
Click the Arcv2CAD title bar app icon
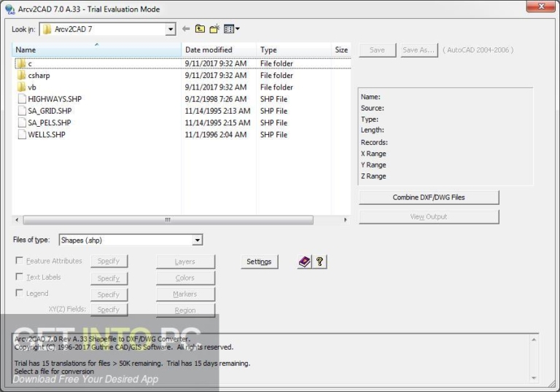point(9,9)
